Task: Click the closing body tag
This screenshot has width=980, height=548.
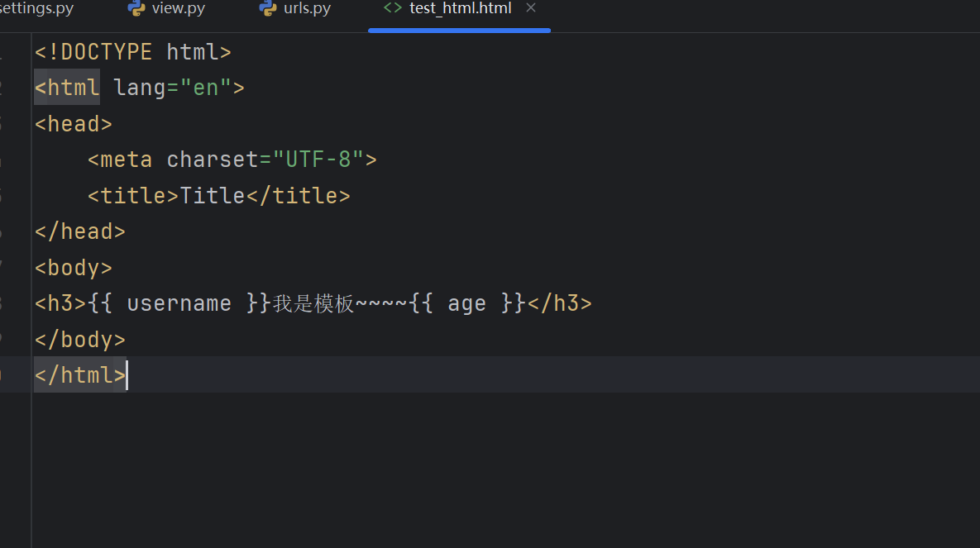Action: 79,340
